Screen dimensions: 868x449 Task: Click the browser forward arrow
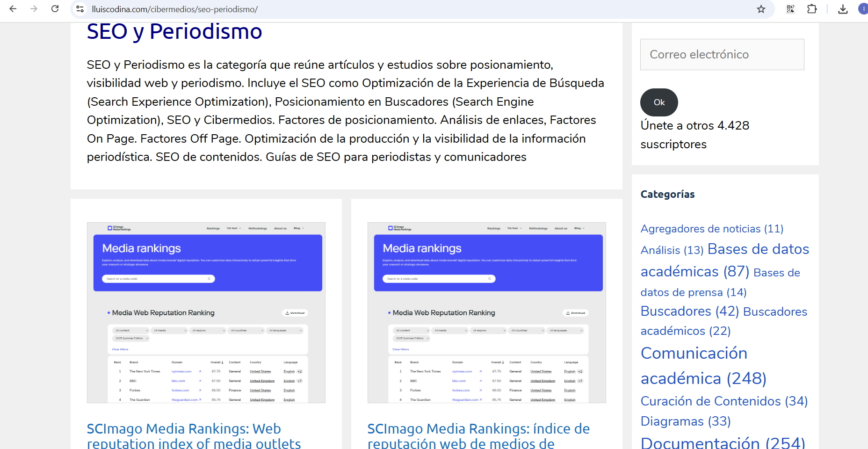[34, 9]
